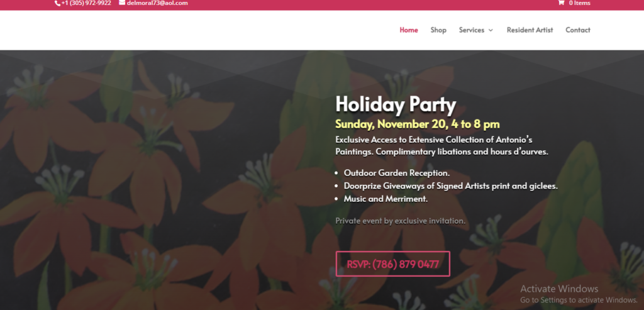Image resolution: width=644 pixels, height=310 pixels.
Task: Click the phone handset icon in top bar
Action: point(57,3)
